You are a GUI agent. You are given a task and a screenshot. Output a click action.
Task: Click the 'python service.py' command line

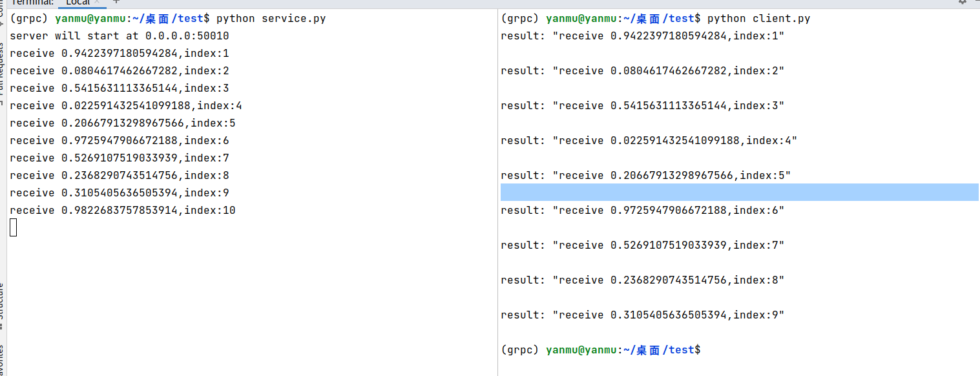[x=168, y=19]
